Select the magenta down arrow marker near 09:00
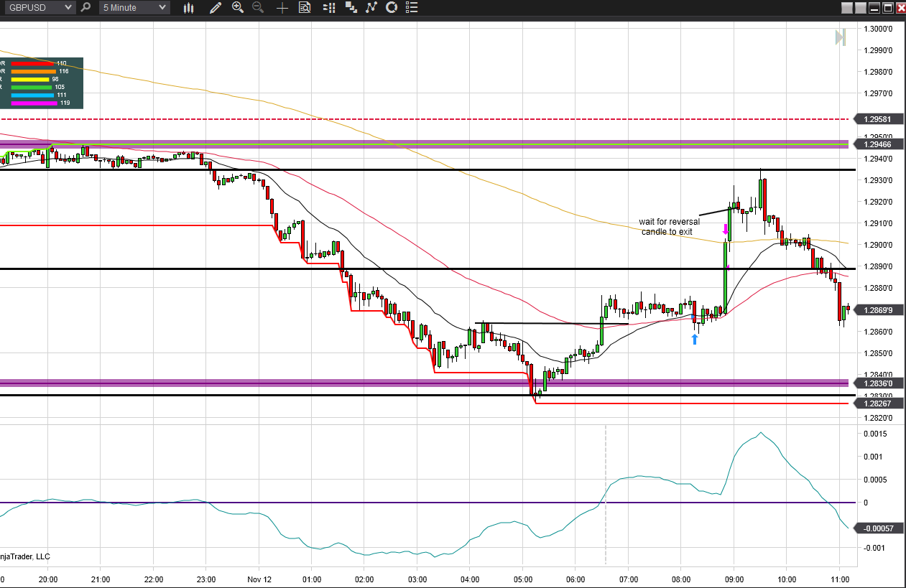The image size is (906, 588). click(725, 230)
